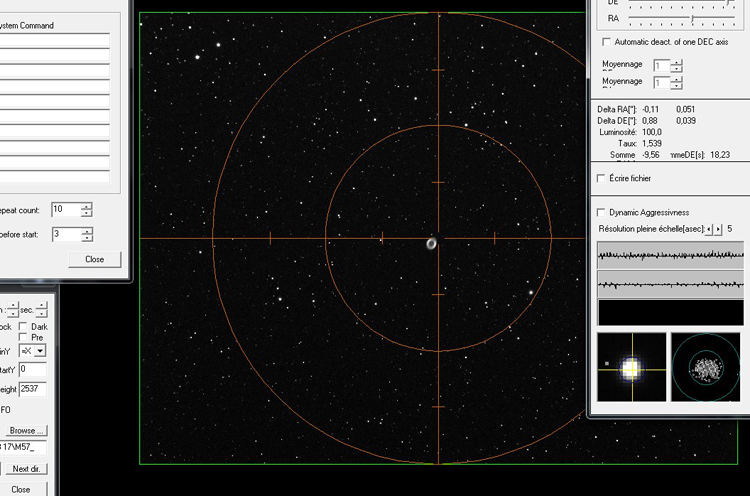This screenshot has height=496, width=750.
Task: Click the guide star thumbnail with yellow crosshair
Action: pyautogui.click(x=631, y=367)
